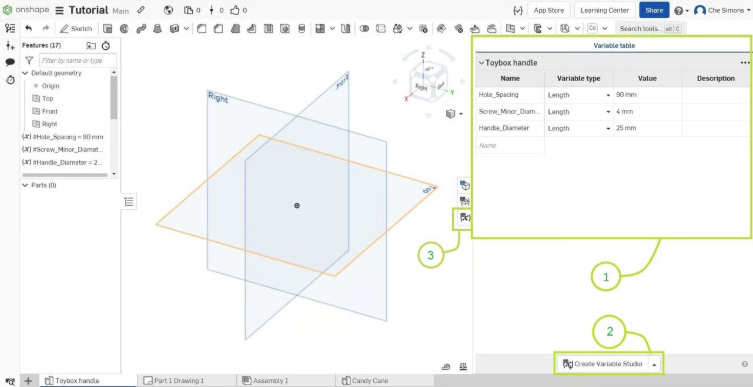Select the Loft tool
Image resolution: width=753 pixels, height=387 pixels.
pos(157,28)
